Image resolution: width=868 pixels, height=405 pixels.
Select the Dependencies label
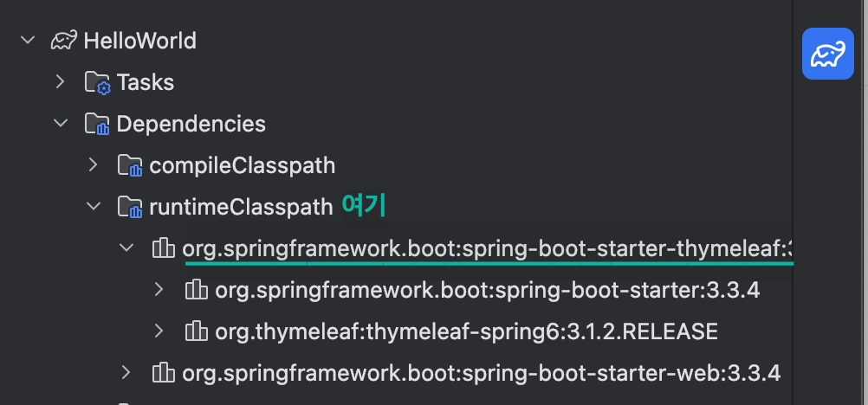tap(191, 124)
